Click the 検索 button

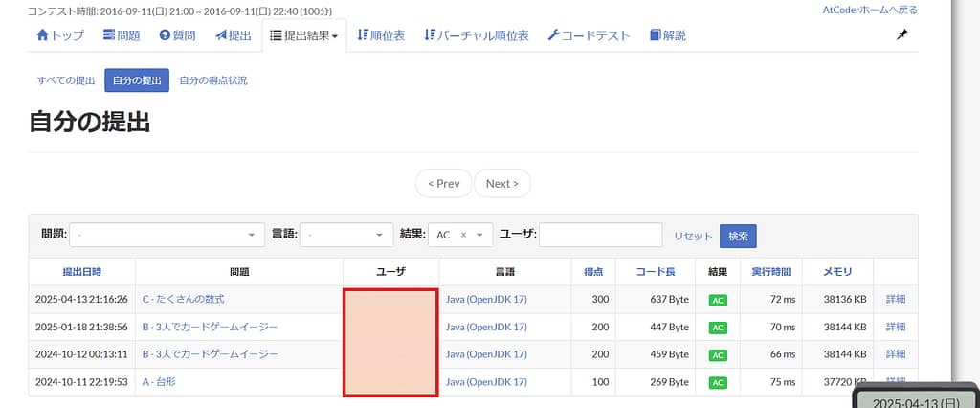coord(738,236)
